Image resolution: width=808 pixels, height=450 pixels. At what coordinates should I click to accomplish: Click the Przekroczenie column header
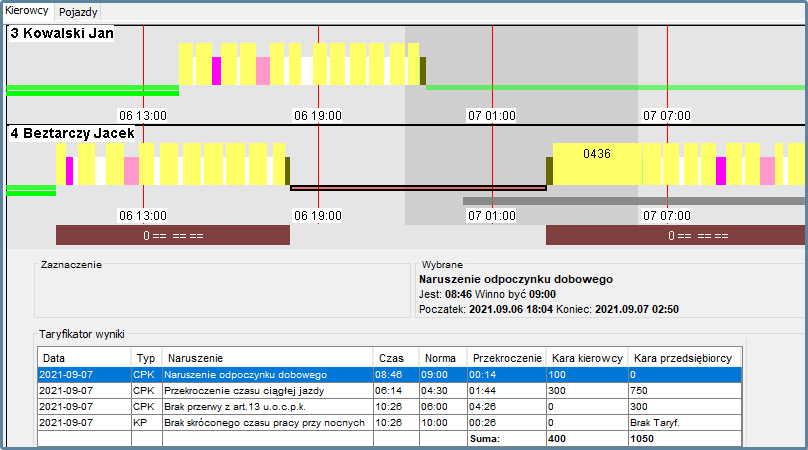pyautogui.click(x=507, y=358)
